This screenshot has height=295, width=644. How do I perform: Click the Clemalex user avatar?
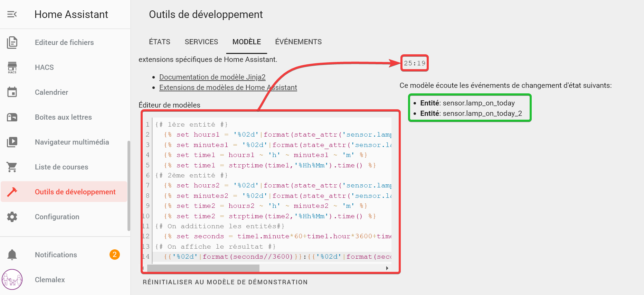click(12, 279)
